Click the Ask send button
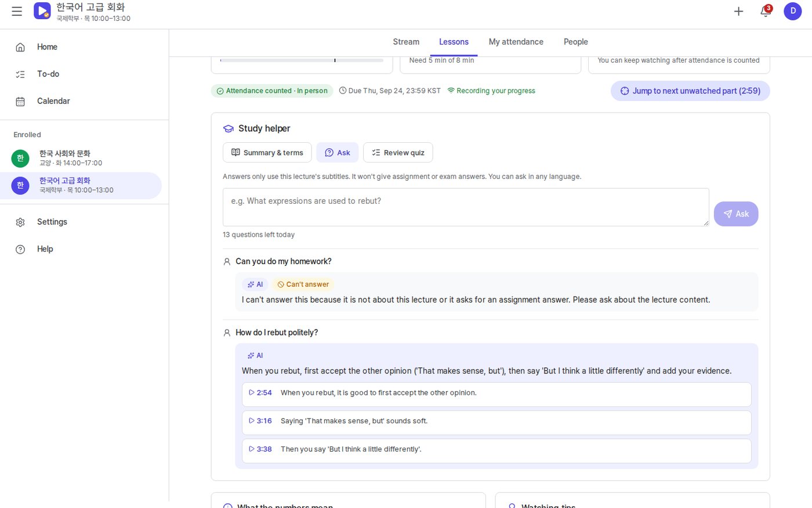Viewport: 812px width, 508px height. [x=736, y=214]
